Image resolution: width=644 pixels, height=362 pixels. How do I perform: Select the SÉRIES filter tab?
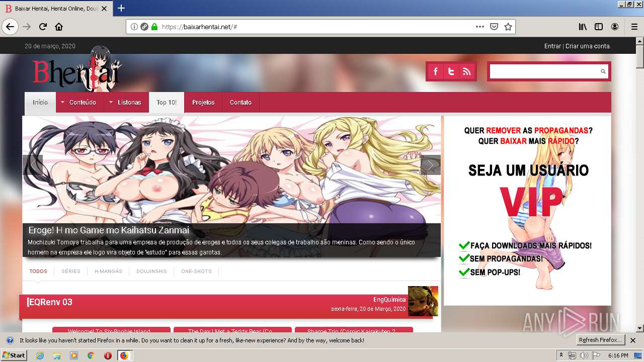tap(71, 271)
